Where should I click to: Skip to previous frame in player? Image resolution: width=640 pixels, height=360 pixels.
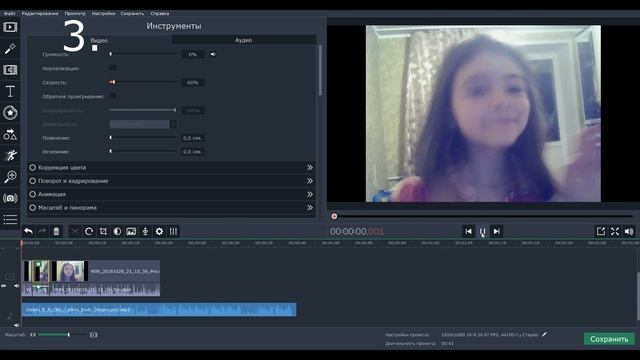coord(469,231)
